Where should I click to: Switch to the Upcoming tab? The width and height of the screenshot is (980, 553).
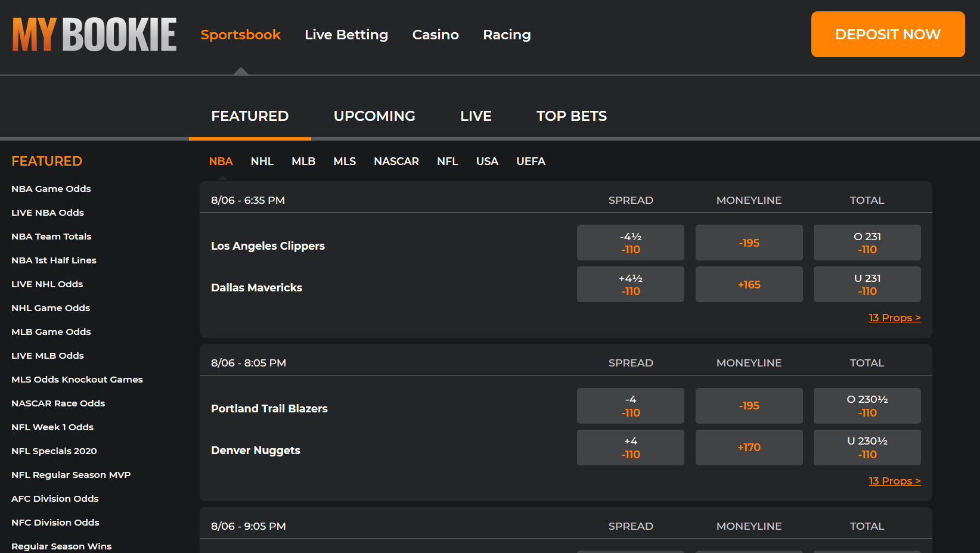[x=374, y=116]
